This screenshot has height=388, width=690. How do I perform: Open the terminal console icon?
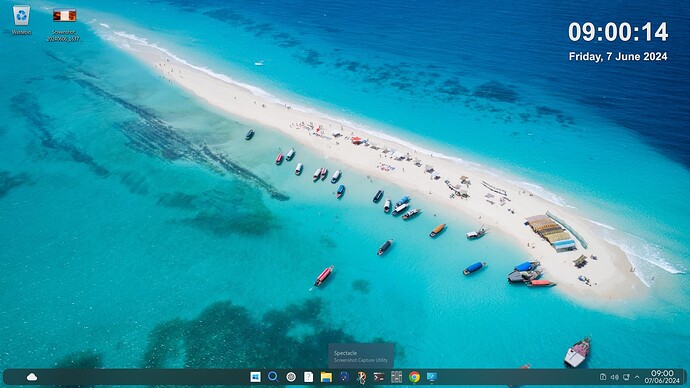coord(379,377)
